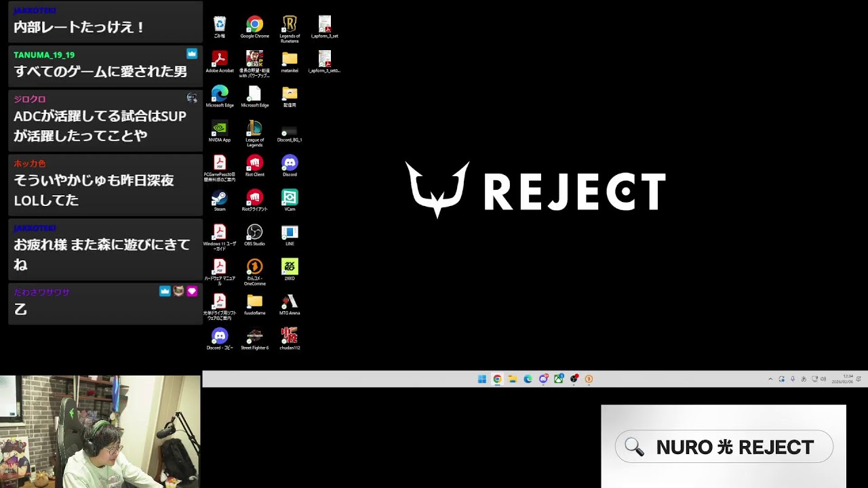Open the Adobe Acrobat desktop shortcut
This screenshot has height=488, width=868.
220,62
